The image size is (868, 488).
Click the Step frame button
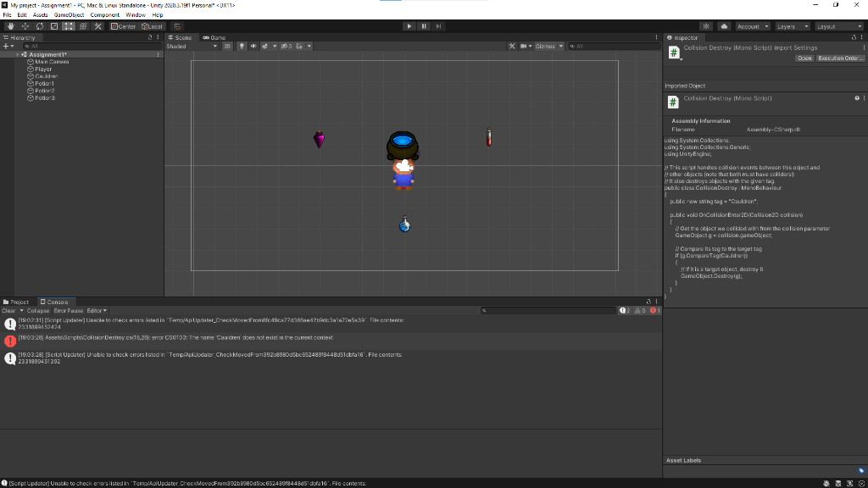coord(438,26)
